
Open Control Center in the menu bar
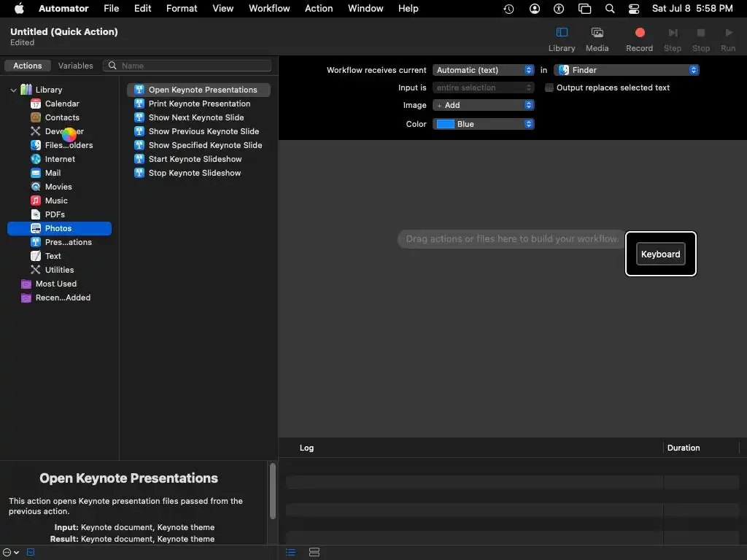(634, 9)
